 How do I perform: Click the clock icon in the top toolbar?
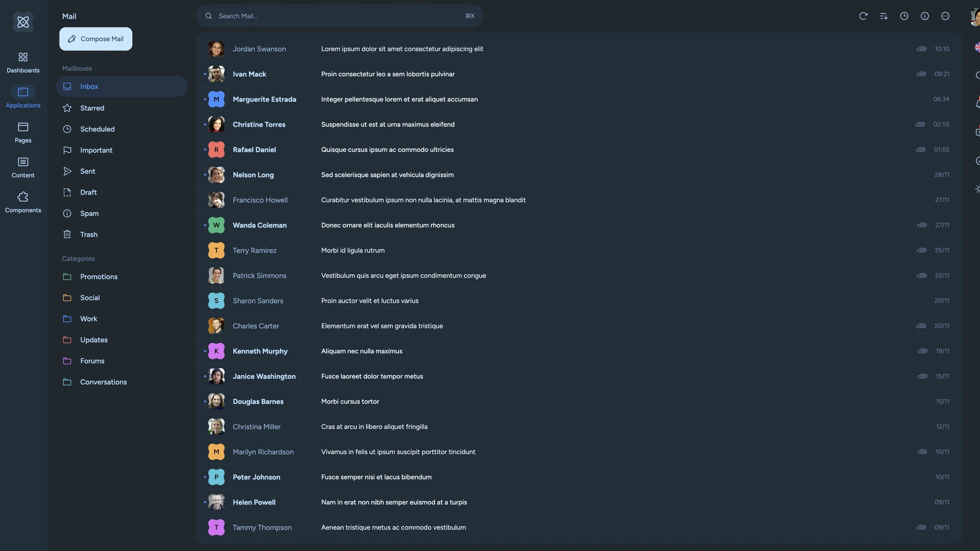tap(904, 16)
